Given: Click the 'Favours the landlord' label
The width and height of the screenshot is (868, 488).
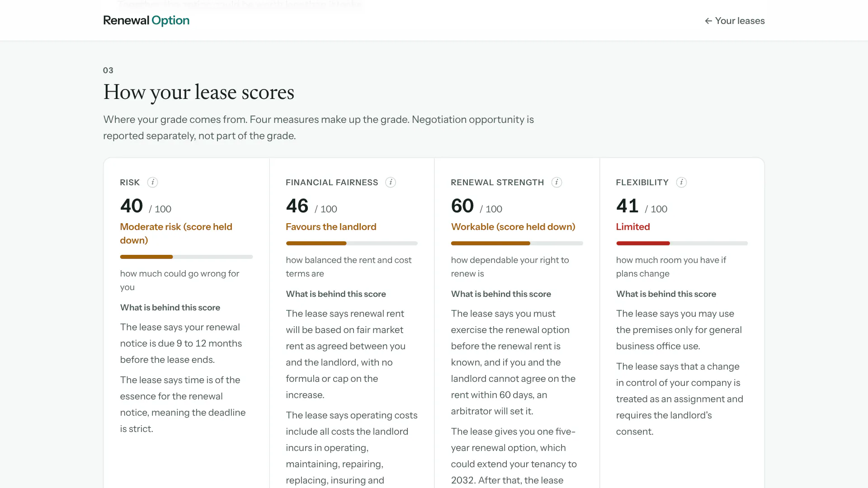Looking at the screenshot, I should (331, 227).
